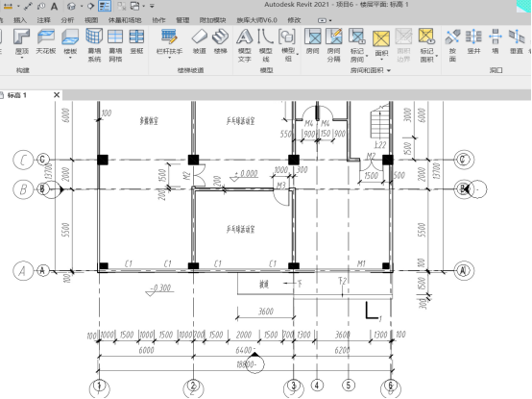Click the -0.300 elevation label
Viewport: 532px width, 399px height.
tap(161, 288)
